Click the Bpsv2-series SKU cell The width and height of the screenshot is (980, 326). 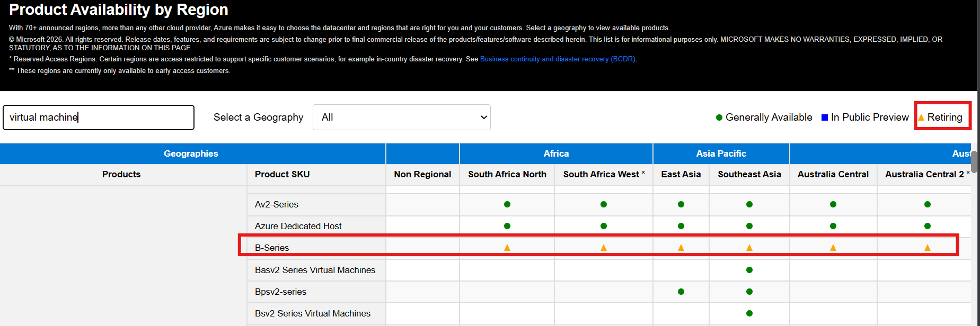click(x=316, y=292)
